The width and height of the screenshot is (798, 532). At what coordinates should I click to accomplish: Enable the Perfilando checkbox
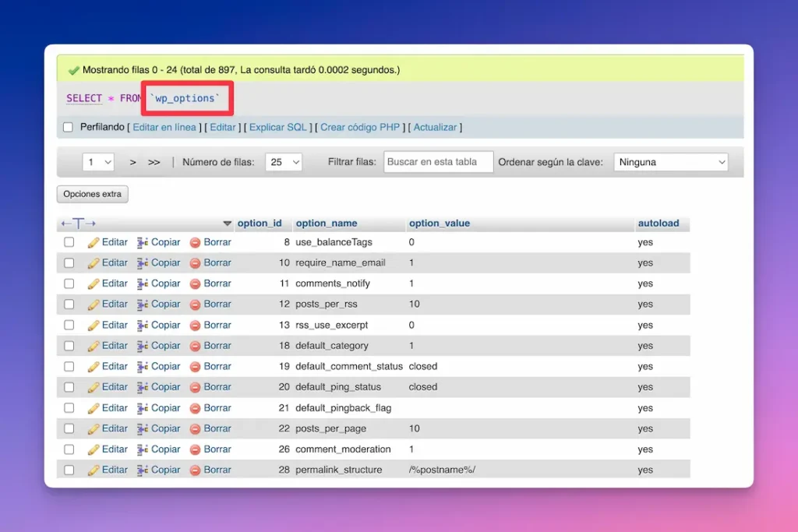coord(68,126)
